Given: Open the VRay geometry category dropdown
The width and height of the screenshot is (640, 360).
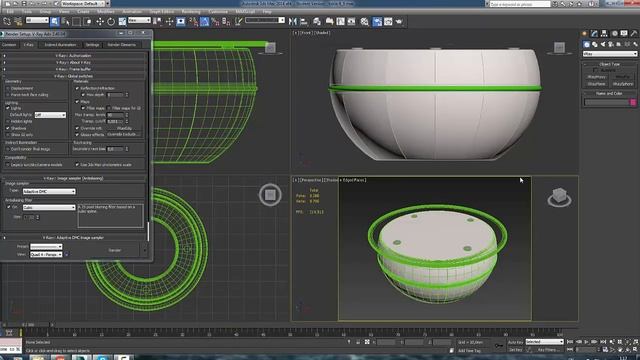Looking at the screenshot, I should tap(610, 54).
